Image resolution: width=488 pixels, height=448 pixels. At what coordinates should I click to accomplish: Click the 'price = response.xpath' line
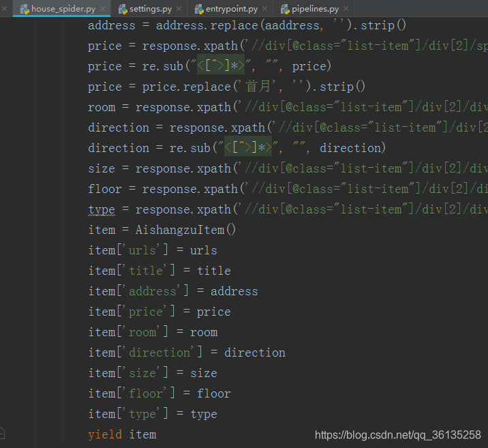pyautogui.click(x=288, y=46)
